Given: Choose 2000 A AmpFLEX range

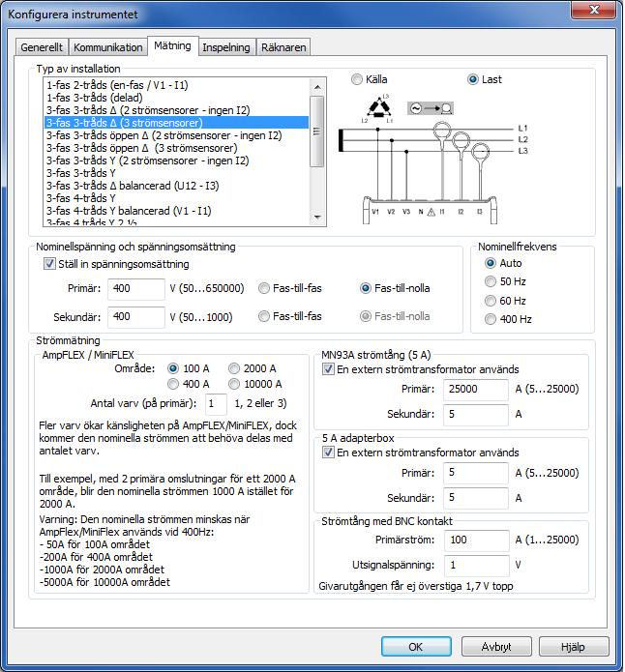Looking at the screenshot, I should 234,368.
